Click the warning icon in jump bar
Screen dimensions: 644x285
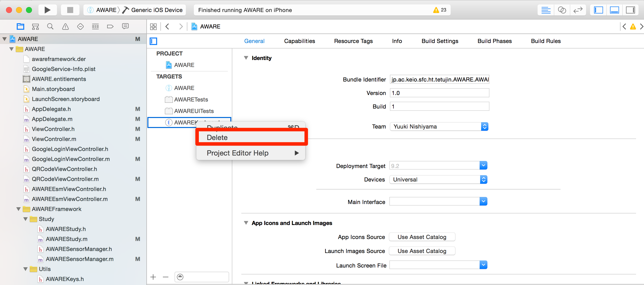tap(633, 26)
